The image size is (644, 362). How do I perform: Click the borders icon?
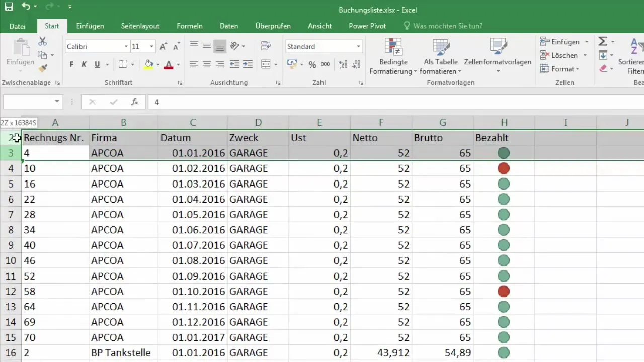[x=123, y=64]
